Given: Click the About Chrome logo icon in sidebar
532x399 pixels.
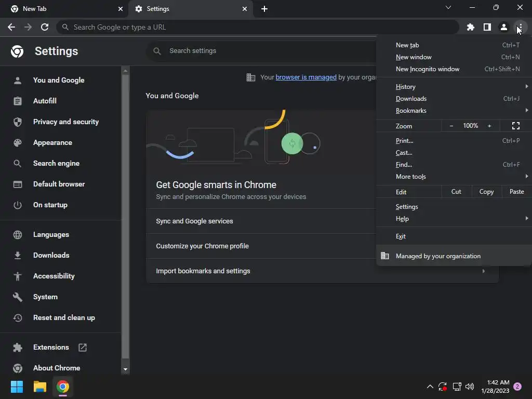Looking at the screenshot, I should [17, 368].
